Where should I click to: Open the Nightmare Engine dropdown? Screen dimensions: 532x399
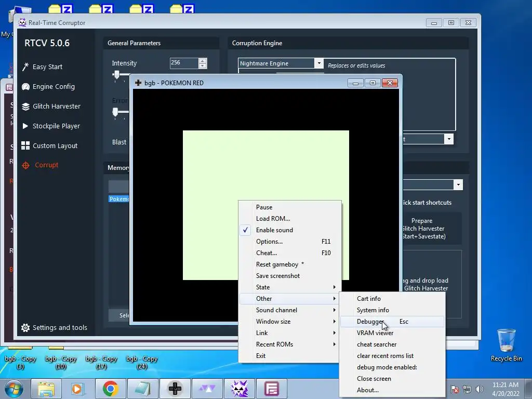pyautogui.click(x=318, y=63)
